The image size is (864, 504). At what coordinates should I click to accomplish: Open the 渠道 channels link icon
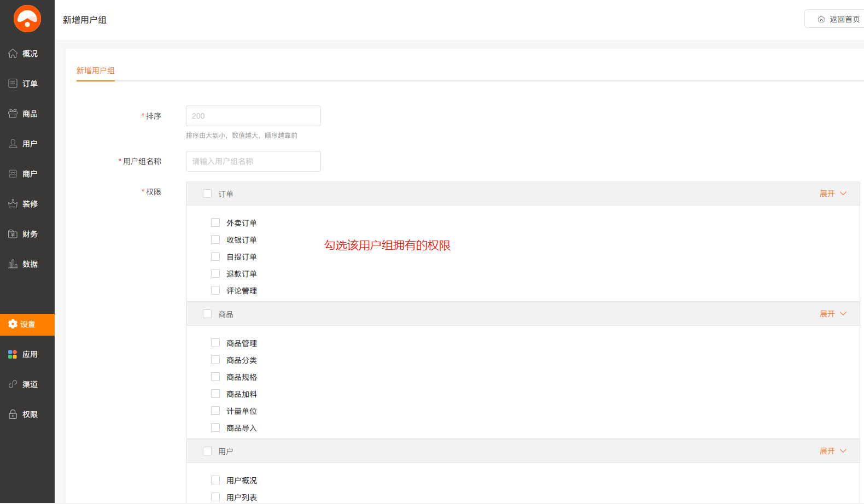[x=13, y=384]
